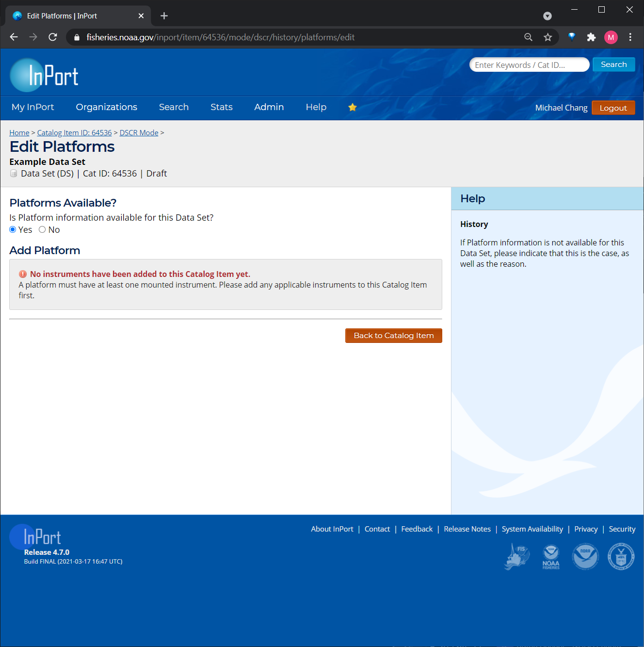Click the browser address bar URL
This screenshot has width=644, height=647.
click(221, 37)
